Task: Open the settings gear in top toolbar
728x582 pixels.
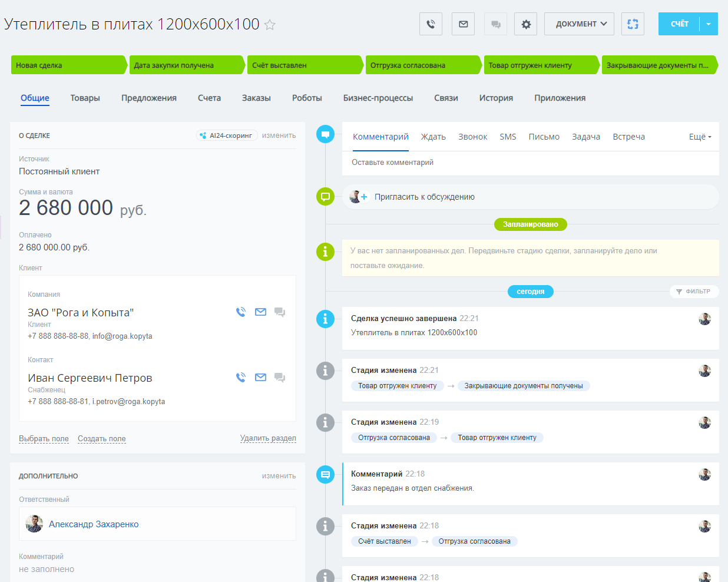Action: point(525,24)
